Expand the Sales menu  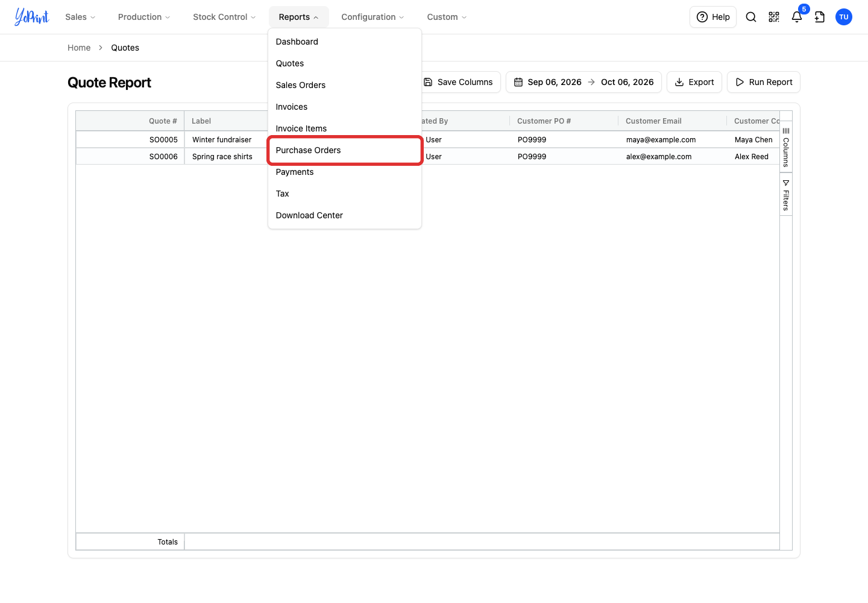(80, 17)
